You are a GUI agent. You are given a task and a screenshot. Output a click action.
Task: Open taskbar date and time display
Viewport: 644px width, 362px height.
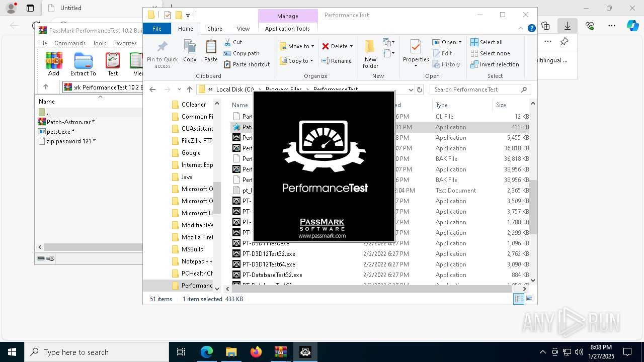pos(601,352)
